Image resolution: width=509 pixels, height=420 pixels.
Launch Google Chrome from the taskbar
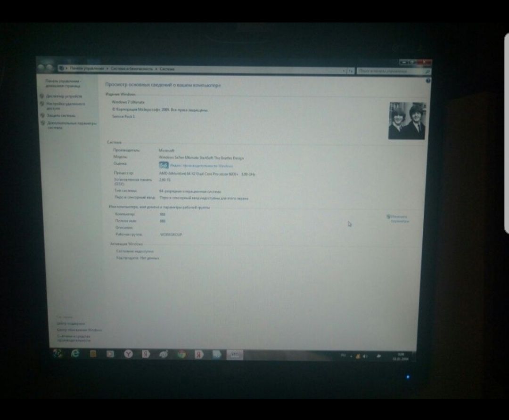coord(182,354)
